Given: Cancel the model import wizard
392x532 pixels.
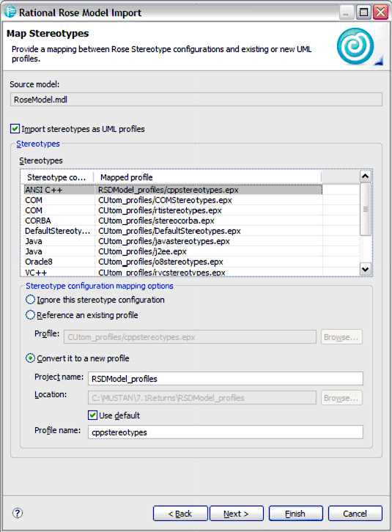Looking at the screenshot, I should click(355, 514).
